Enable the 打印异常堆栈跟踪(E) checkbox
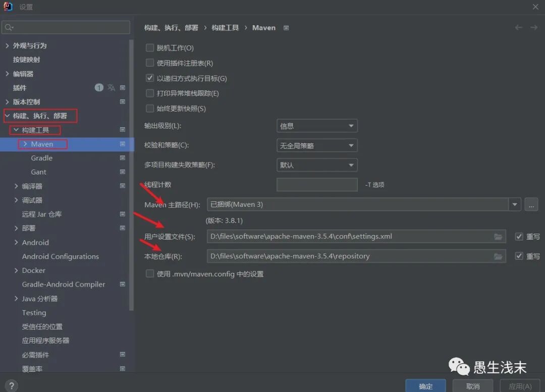Viewport: 545px width, 392px height. (150, 93)
